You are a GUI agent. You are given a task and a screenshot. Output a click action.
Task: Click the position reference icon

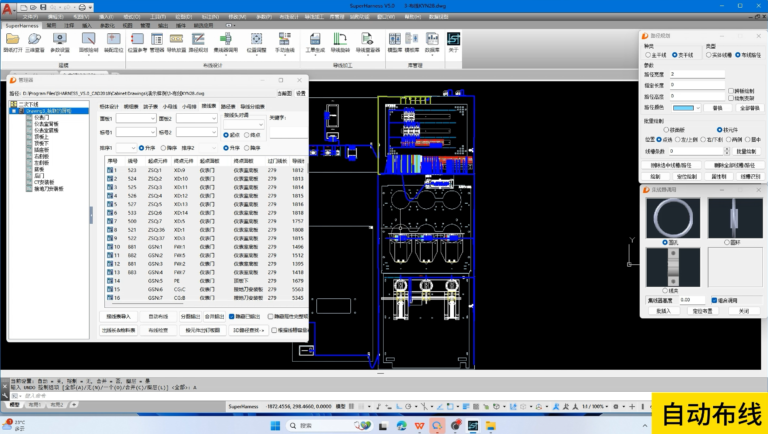click(137, 39)
